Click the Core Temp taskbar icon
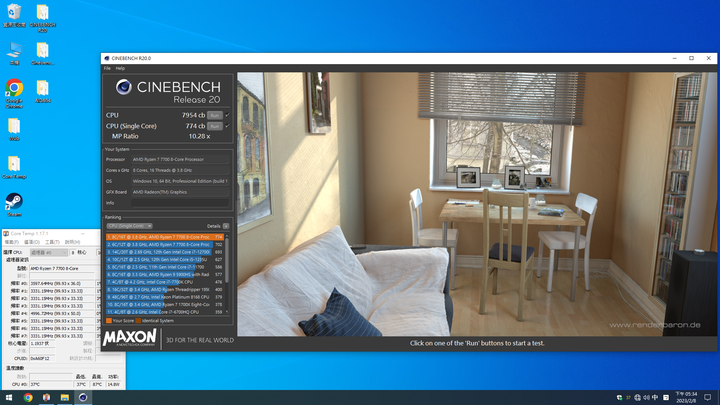720x405 pixels. tap(46, 397)
